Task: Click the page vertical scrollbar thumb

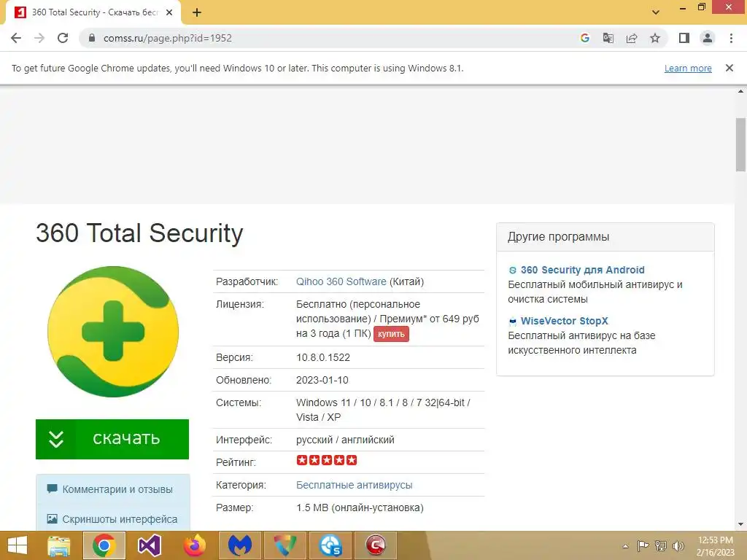Action: (x=741, y=144)
